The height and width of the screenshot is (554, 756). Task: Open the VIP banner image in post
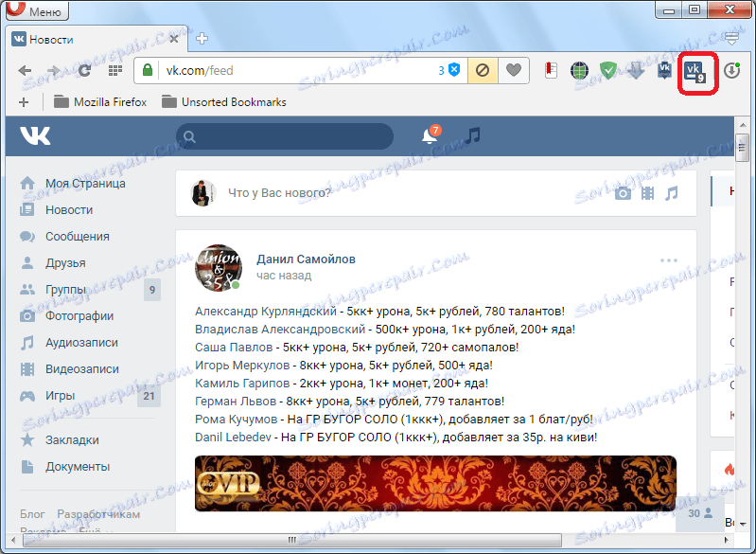pyautogui.click(x=435, y=484)
